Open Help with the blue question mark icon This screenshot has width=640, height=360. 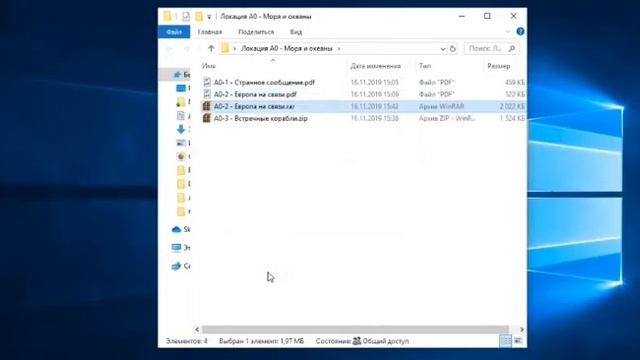(520, 31)
